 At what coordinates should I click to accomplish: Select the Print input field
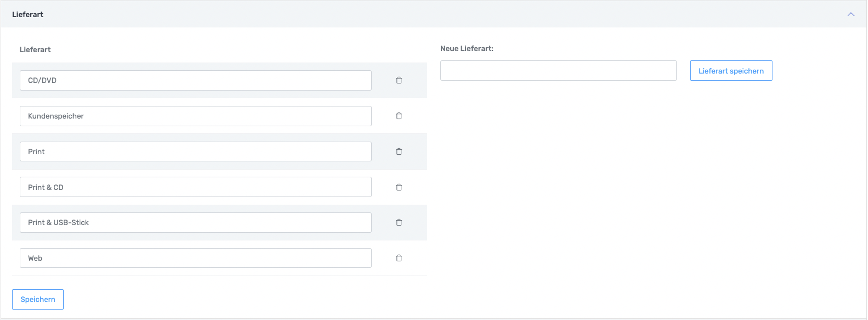(195, 151)
